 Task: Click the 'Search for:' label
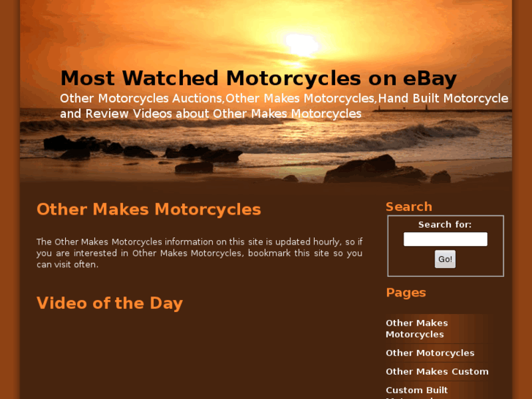coord(445,225)
